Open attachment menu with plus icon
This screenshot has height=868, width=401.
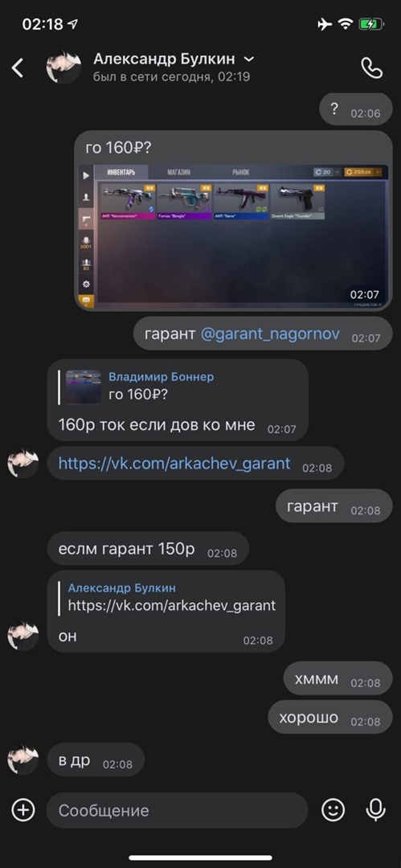coord(23,810)
